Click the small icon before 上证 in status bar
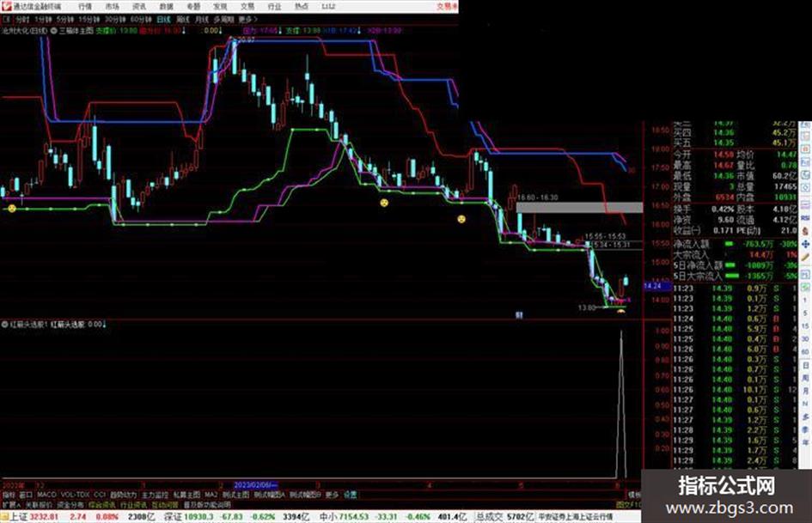The width and height of the screenshot is (812, 523). (4, 517)
